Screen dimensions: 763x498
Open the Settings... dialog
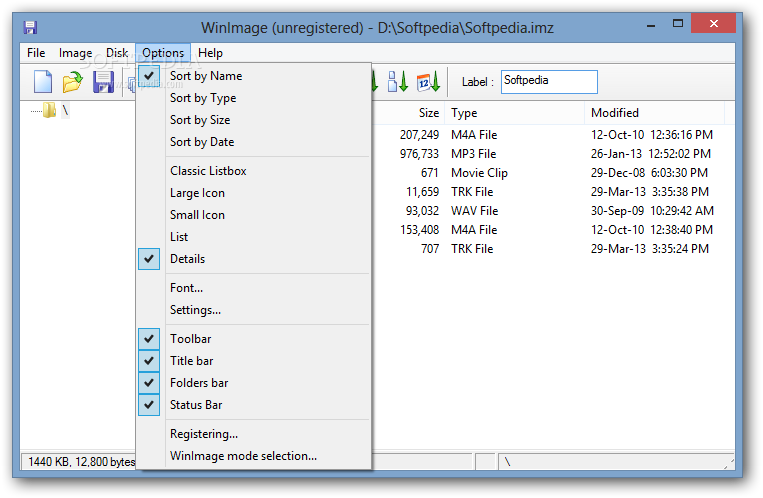253,310
